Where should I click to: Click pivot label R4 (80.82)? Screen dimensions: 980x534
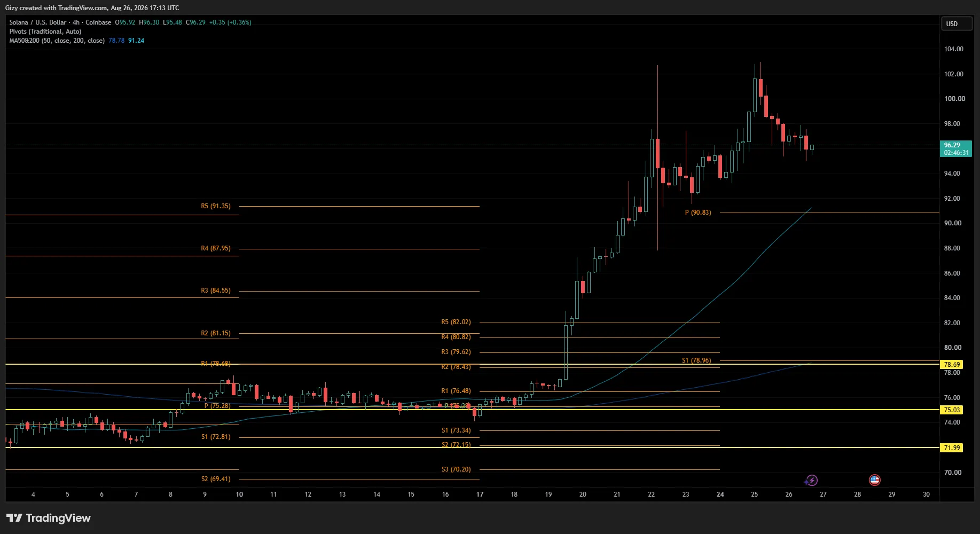456,337
